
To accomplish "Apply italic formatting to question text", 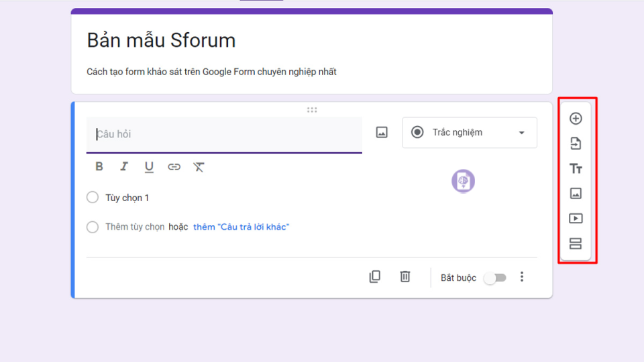I will click(124, 167).
